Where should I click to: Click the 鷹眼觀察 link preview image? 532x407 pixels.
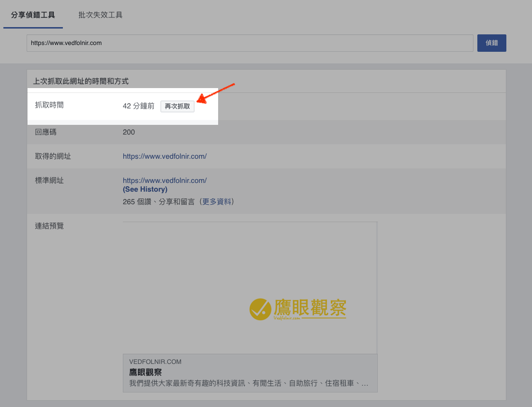tap(250, 288)
